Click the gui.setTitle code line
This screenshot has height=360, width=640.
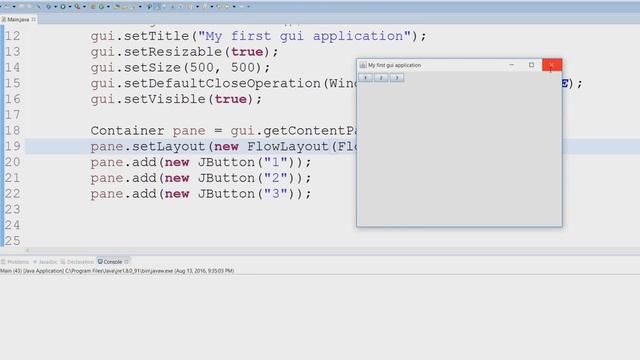pyautogui.click(x=258, y=36)
